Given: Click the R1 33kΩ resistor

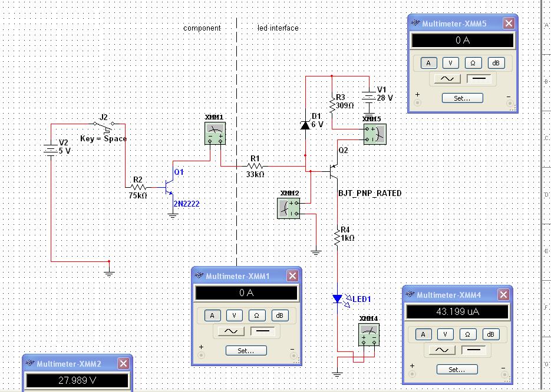Looking at the screenshot, I should [x=255, y=167].
